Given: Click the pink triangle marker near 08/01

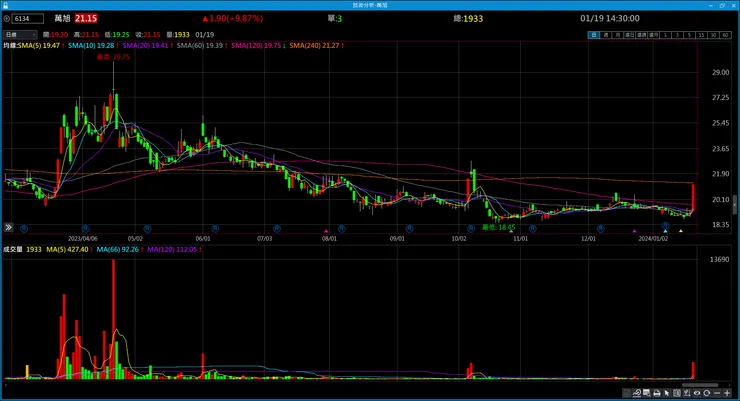Looking at the screenshot, I should point(326,231).
